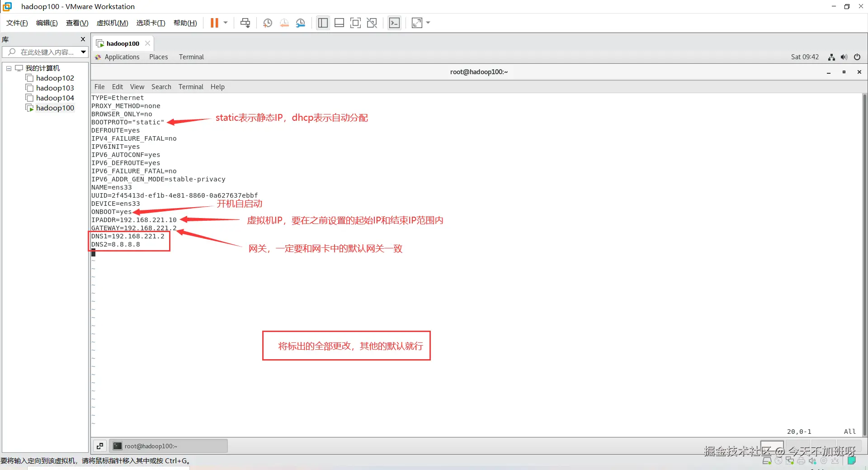Image resolution: width=868 pixels, height=470 pixels.
Task: Toggle the thumbnail bar view
Action: tap(339, 23)
